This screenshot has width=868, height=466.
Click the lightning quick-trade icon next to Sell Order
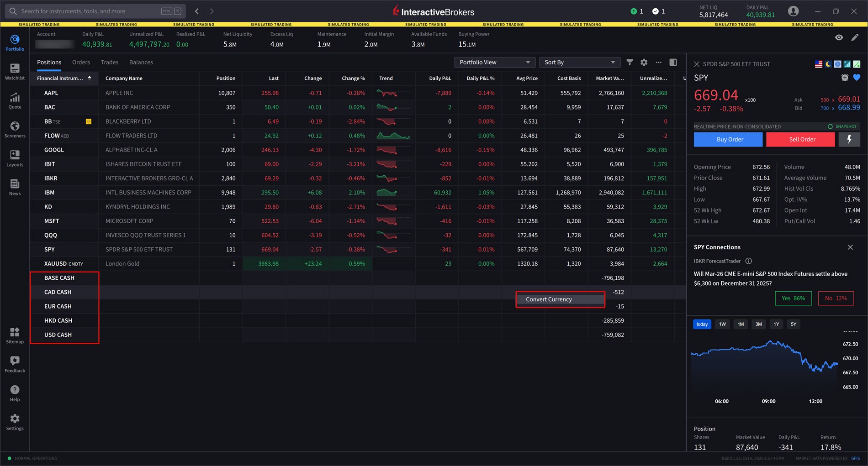849,139
